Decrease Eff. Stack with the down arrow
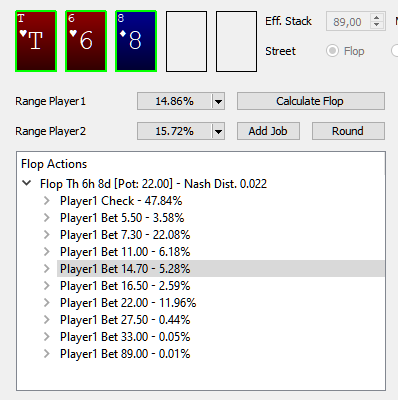The image size is (398, 400). (x=377, y=25)
